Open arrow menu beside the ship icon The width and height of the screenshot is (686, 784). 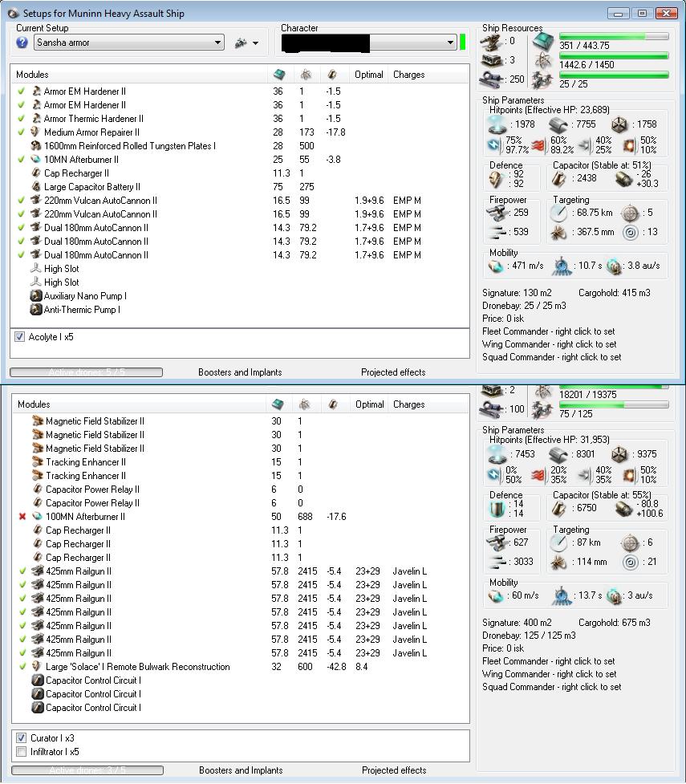click(x=255, y=43)
